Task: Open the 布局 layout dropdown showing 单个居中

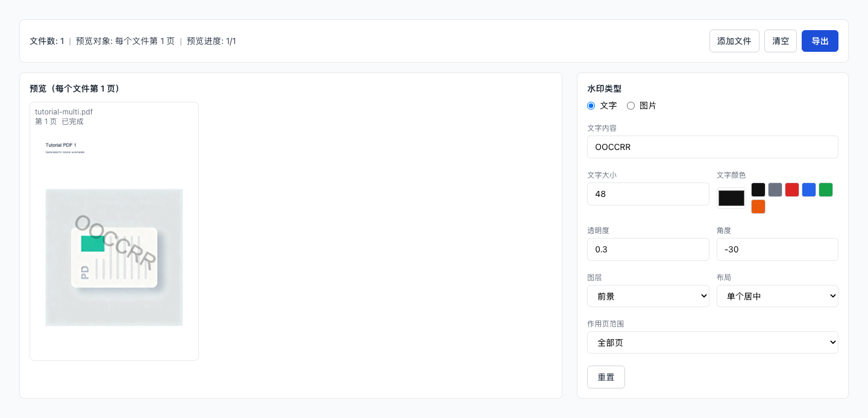Action: [777, 296]
